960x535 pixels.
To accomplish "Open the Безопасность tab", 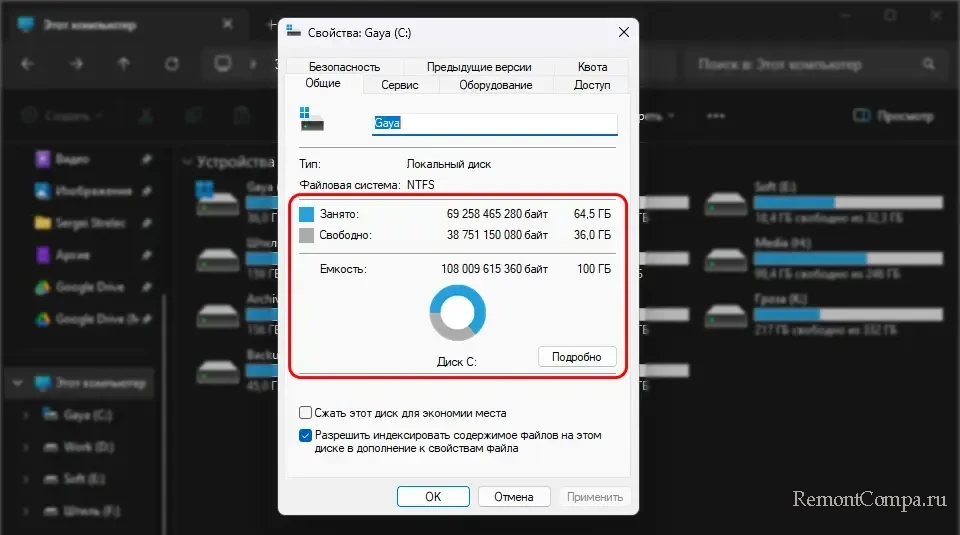I will (343, 67).
